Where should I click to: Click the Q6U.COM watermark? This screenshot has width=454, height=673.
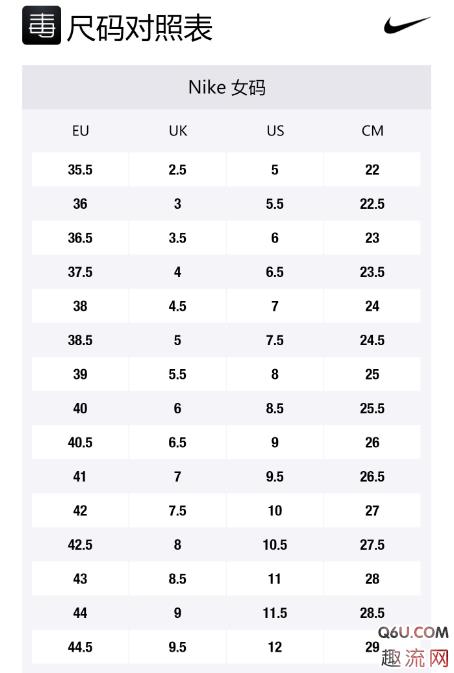tap(413, 632)
